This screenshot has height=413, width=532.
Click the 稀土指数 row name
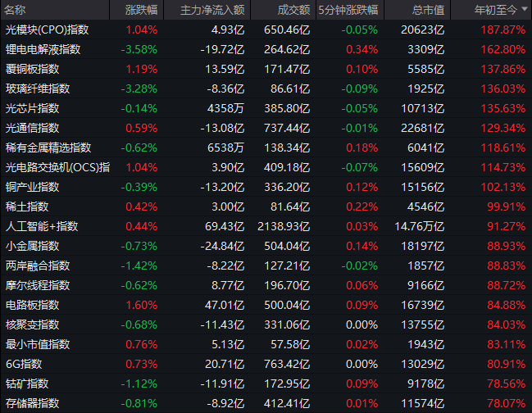28,206
